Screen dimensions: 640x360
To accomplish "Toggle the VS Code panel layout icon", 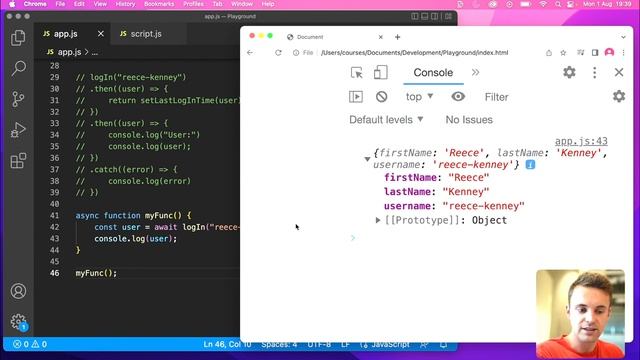I will point(424,16).
